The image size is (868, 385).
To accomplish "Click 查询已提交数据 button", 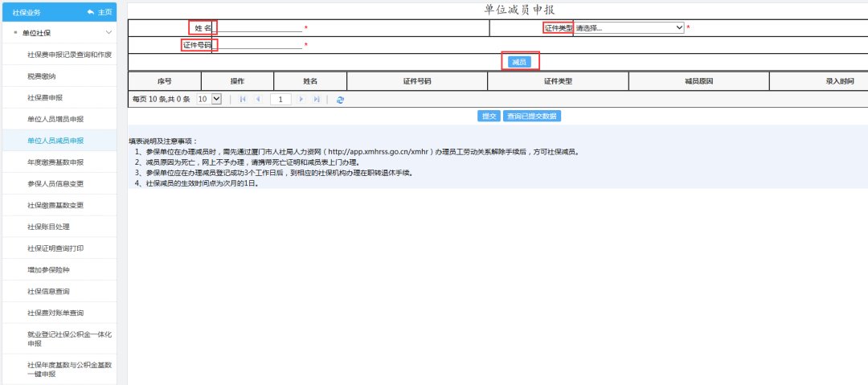I will tap(532, 116).
